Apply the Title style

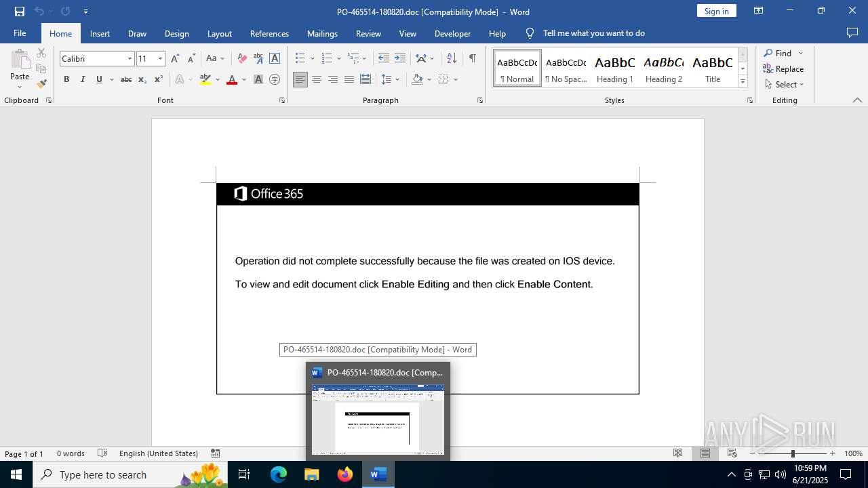click(713, 68)
